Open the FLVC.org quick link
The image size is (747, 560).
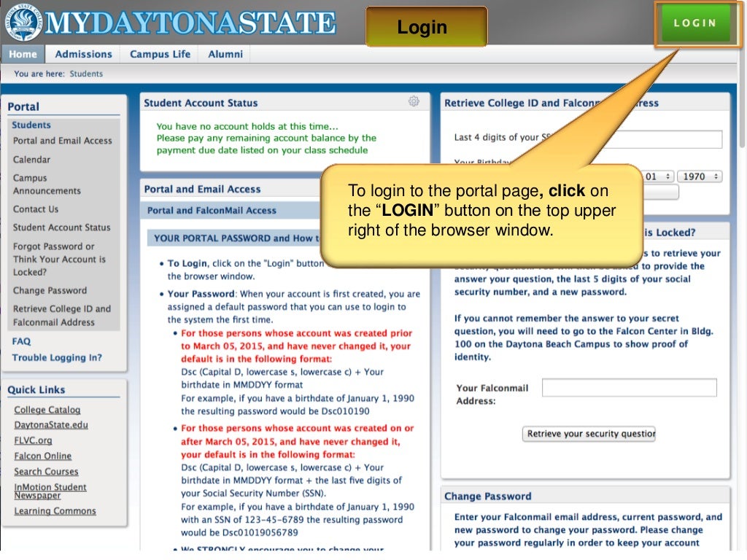(33, 440)
